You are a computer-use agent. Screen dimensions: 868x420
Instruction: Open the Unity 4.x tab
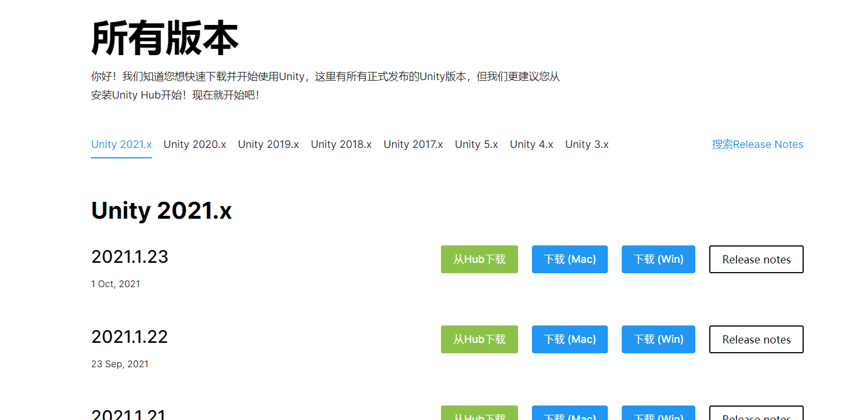531,144
